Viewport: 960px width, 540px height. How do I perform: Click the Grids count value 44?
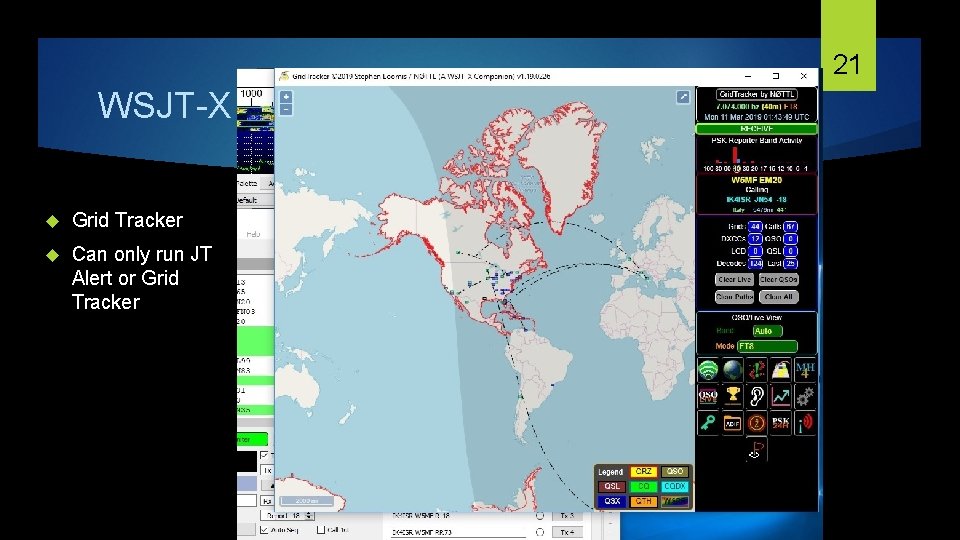pos(755,227)
